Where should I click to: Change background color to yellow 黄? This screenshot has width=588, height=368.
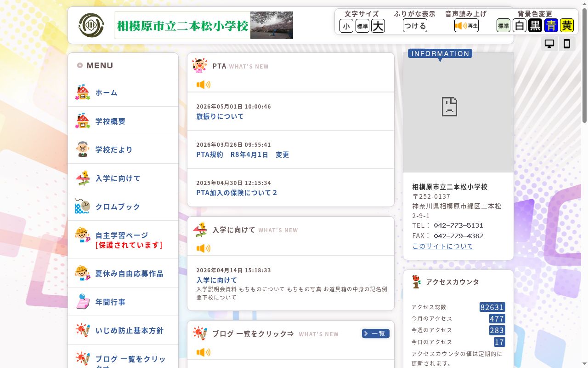click(x=567, y=25)
